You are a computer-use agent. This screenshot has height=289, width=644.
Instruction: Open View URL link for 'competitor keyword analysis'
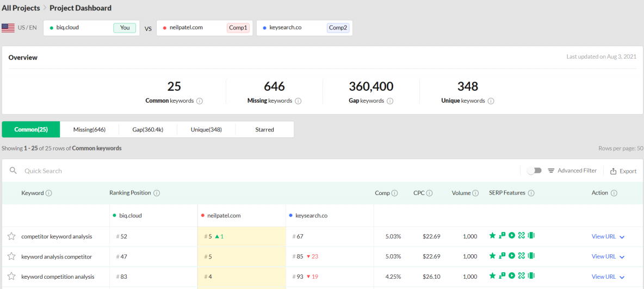(604, 236)
